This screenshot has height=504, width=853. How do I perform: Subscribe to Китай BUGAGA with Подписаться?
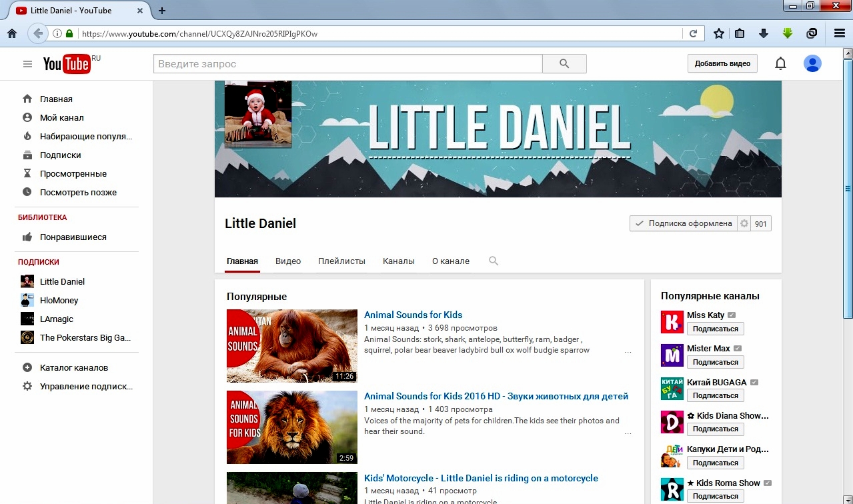tap(716, 395)
